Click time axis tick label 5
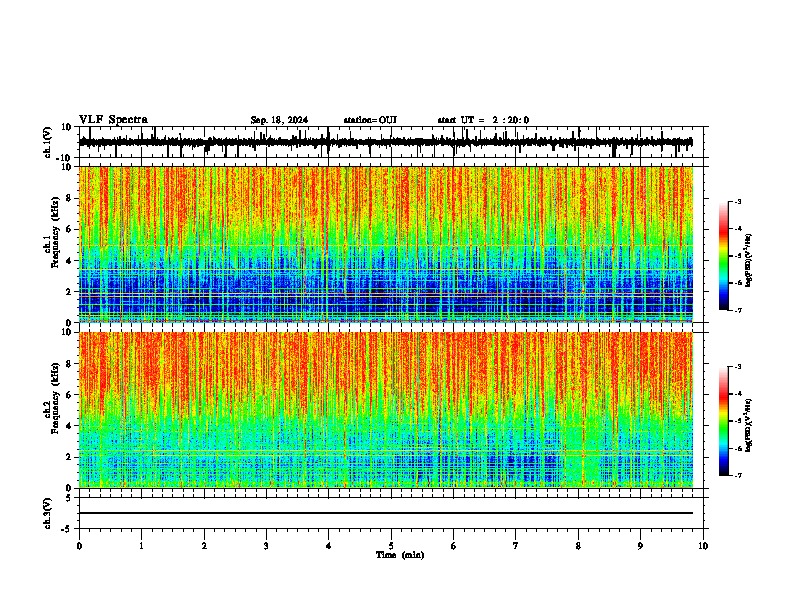This screenshot has height=612, width=792. 391,546
